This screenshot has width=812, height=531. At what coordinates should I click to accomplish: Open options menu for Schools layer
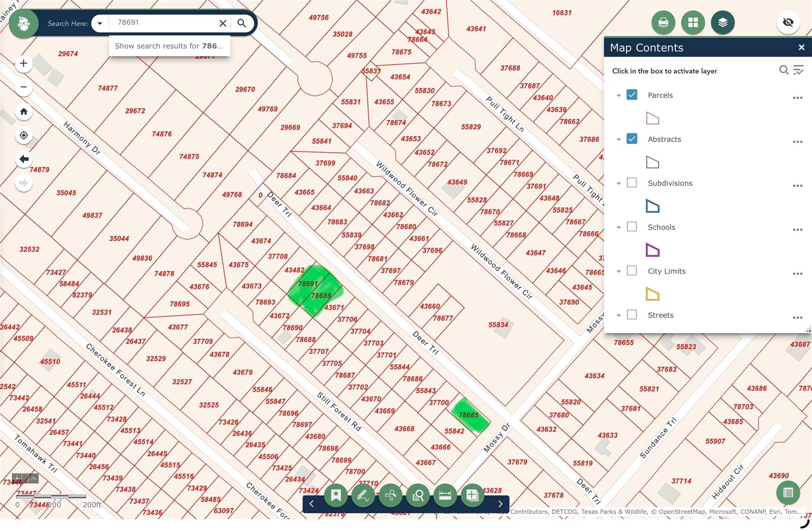(797, 230)
